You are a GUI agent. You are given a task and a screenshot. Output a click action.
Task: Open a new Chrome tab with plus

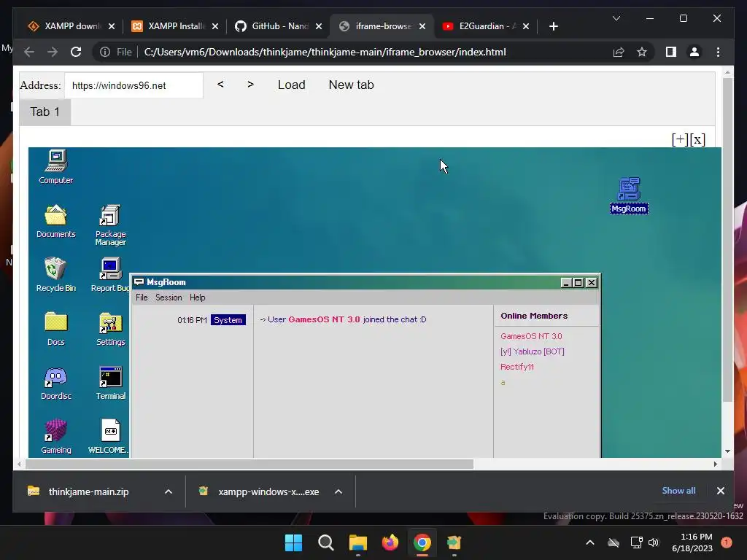click(x=553, y=26)
